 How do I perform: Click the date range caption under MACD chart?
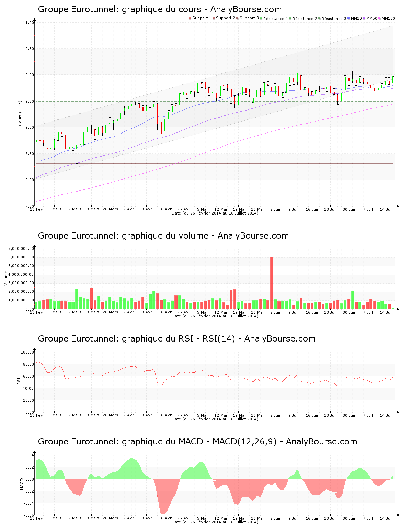tap(215, 522)
